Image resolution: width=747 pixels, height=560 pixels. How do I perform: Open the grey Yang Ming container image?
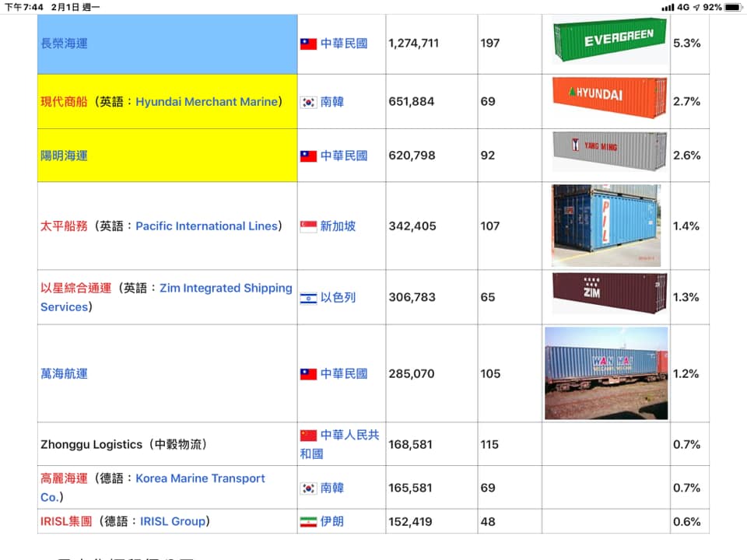pyautogui.click(x=610, y=152)
